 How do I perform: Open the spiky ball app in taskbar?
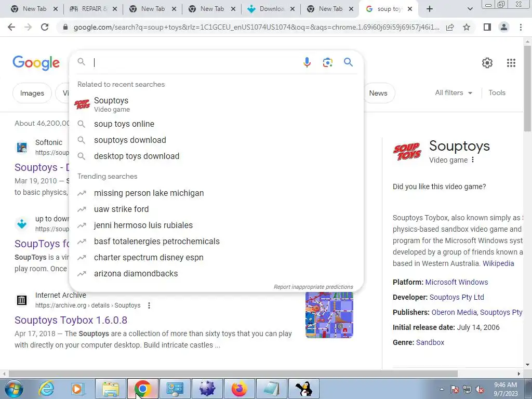(x=207, y=389)
